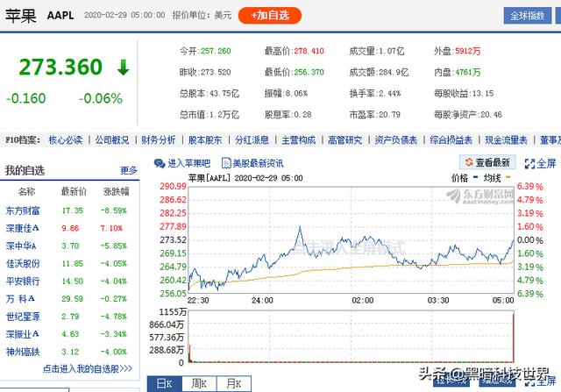Viewport: 561px width, 392px height.
Task: Open 世纪星源 stock in watchlist
Action: (23, 317)
